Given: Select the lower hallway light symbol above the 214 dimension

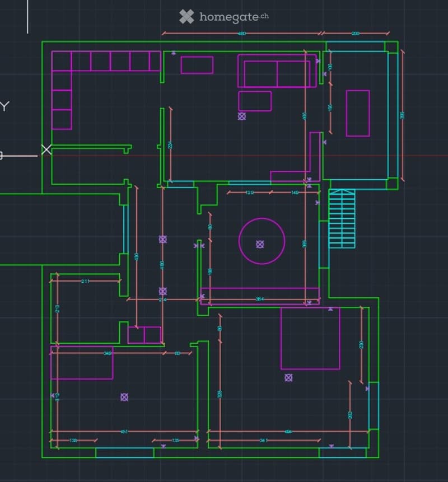Looking at the screenshot, I should pyautogui.click(x=163, y=291).
